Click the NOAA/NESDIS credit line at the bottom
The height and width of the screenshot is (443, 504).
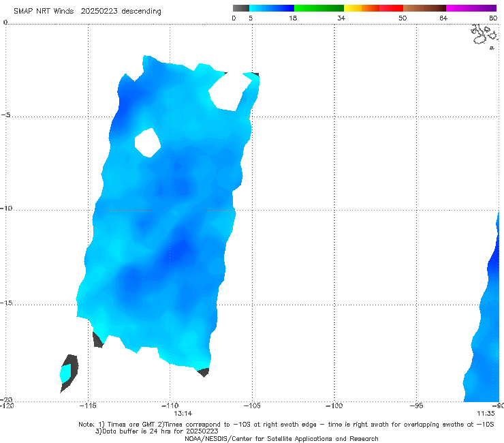[x=281, y=438]
